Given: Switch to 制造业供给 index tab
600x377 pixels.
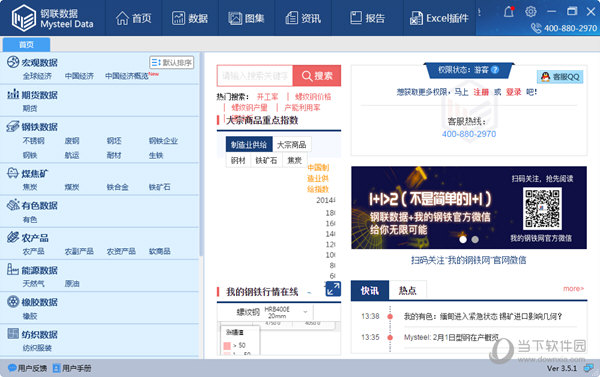Looking at the screenshot, I should tap(249, 145).
